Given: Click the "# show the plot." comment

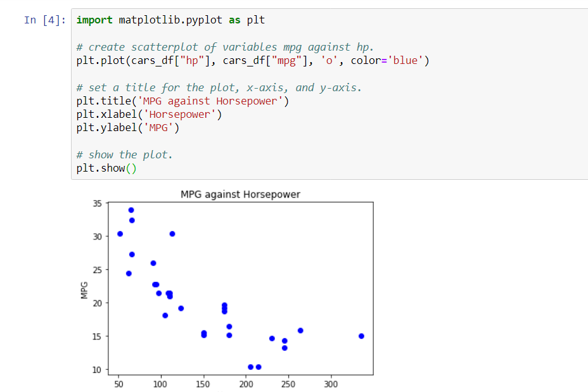Looking at the screenshot, I should coord(124,154).
